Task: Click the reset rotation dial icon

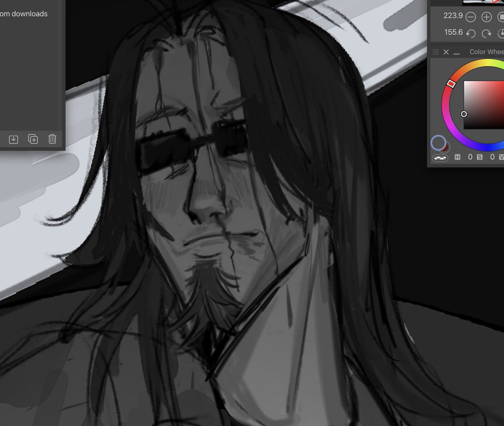Action: tap(501, 33)
